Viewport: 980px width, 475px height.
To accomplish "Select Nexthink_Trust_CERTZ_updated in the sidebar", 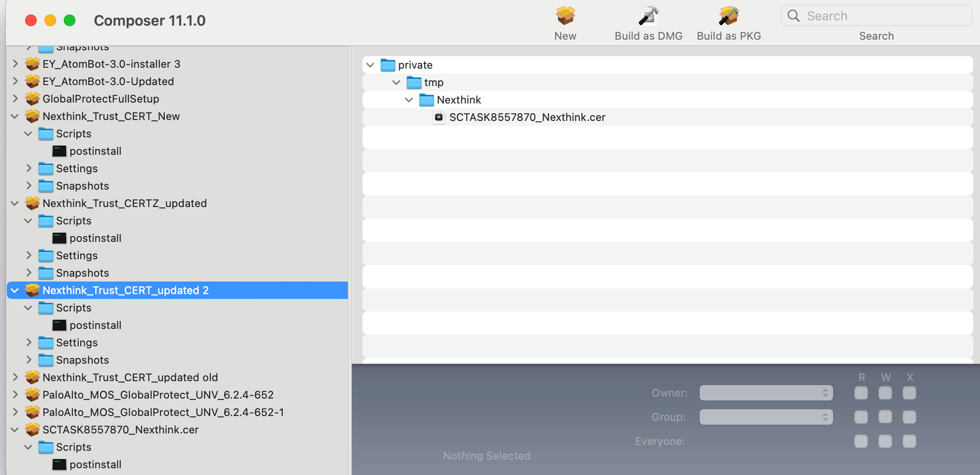I will [x=124, y=203].
